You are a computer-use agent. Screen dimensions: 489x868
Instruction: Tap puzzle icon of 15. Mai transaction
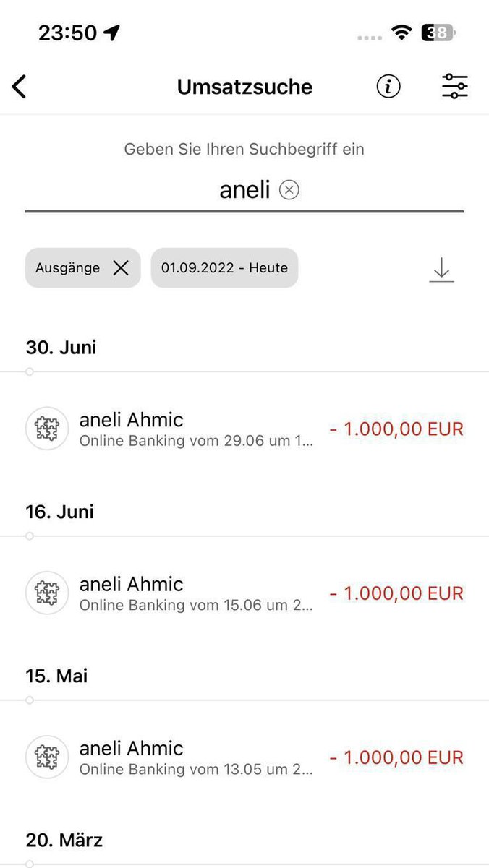[47, 757]
